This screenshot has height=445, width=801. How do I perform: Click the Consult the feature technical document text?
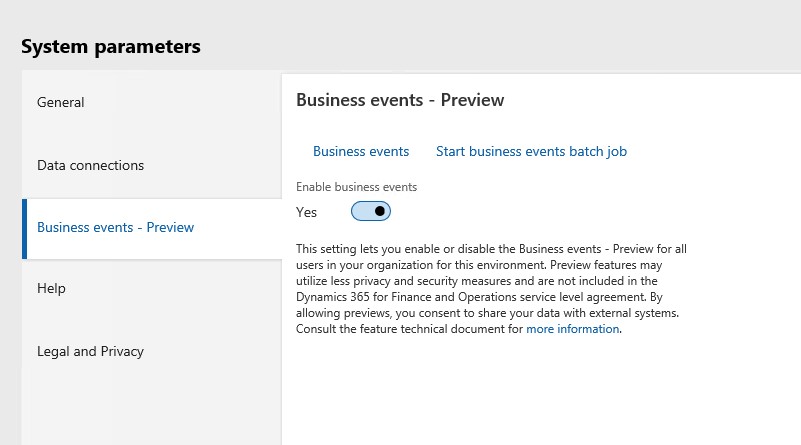point(410,329)
